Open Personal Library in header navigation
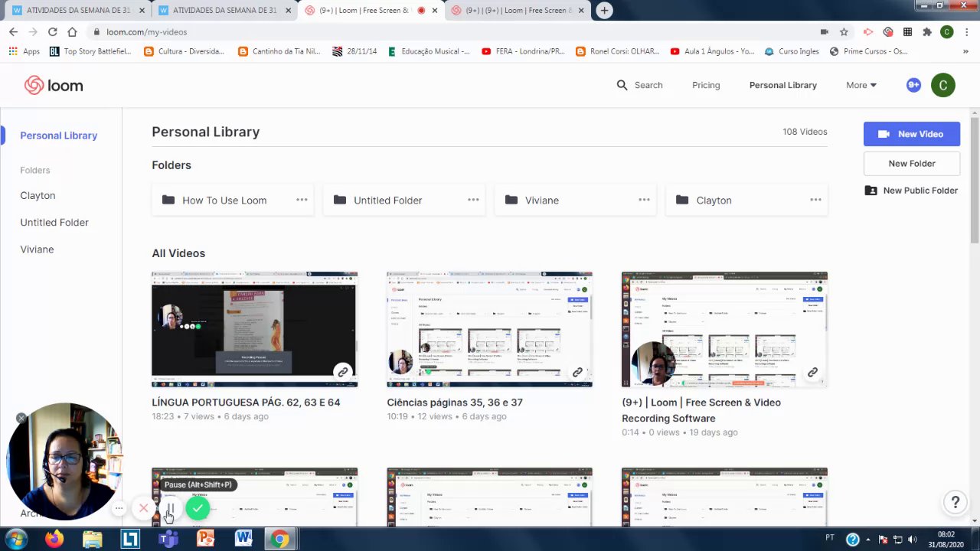This screenshot has width=980, height=551. pos(783,85)
